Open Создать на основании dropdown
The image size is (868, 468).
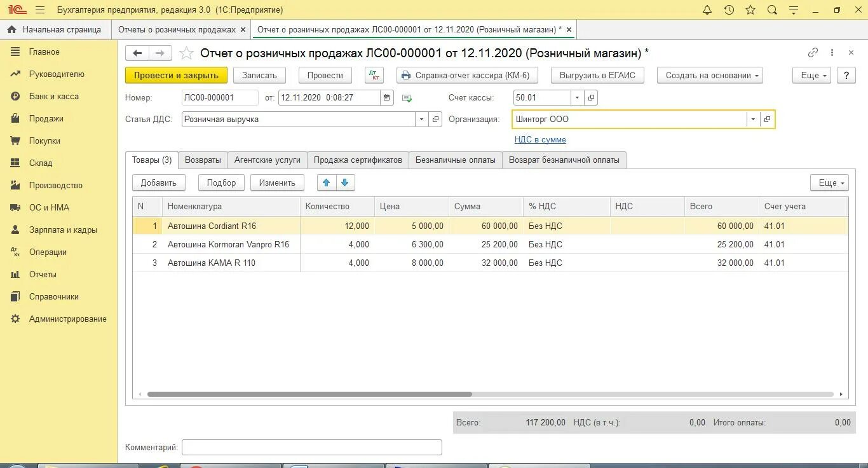click(710, 75)
